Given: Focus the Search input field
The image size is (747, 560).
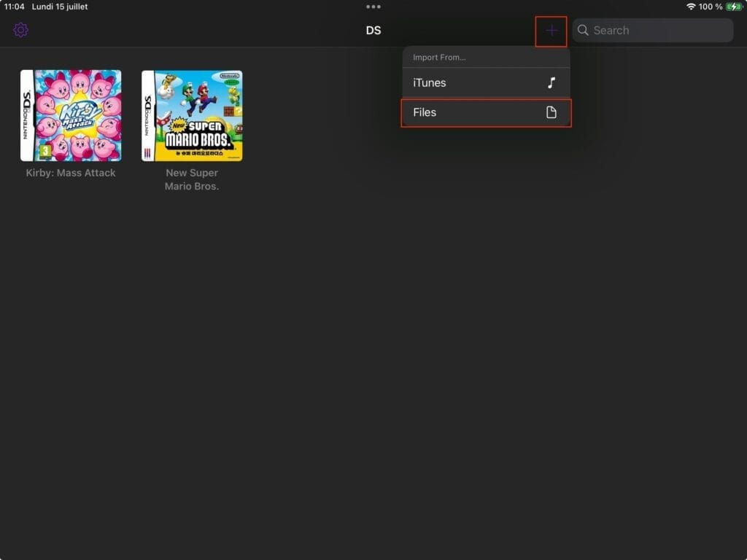Looking at the screenshot, I should (657, 31).
